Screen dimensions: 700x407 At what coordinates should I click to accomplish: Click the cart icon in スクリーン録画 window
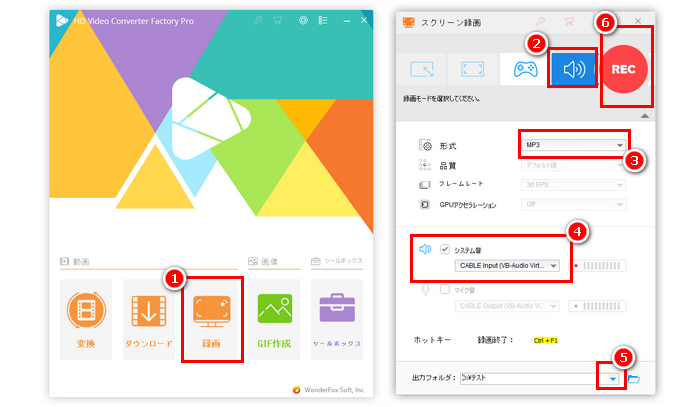click(x=569, y=21)
